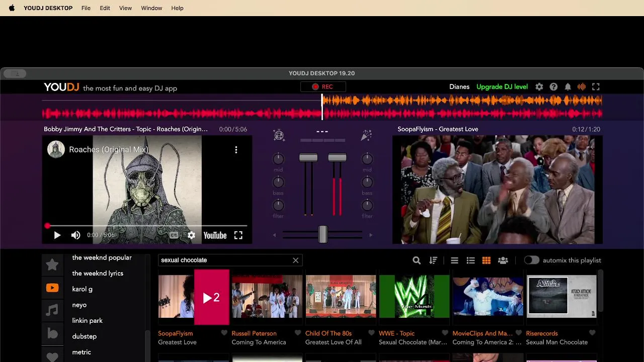Toggle closed captions on YouTube player

pyautogui.click(x=174, y=235)
